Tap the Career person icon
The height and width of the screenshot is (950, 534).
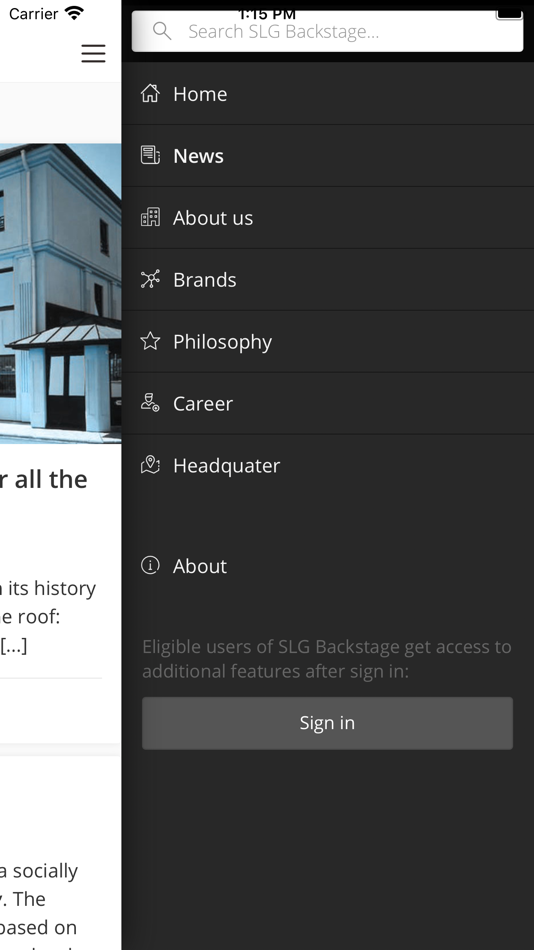point(150,403)
